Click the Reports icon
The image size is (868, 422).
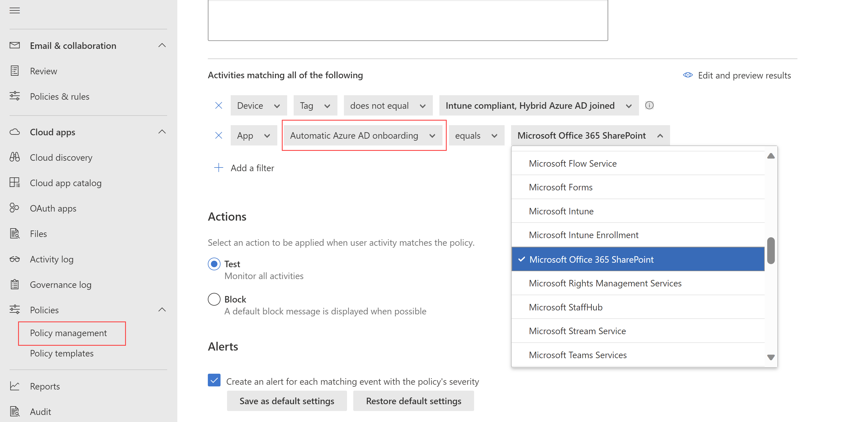click(15, 386)
